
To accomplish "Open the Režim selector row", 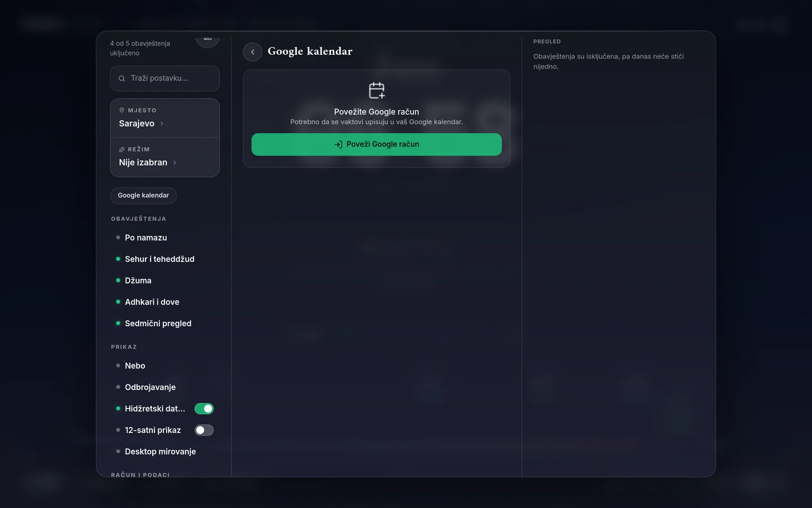I will click(x=165, y=157).
